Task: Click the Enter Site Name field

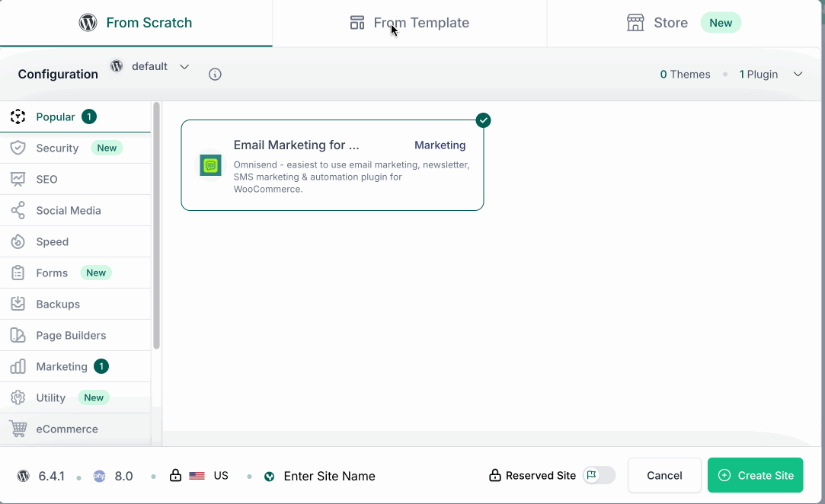Action: (x=329, y=477)
